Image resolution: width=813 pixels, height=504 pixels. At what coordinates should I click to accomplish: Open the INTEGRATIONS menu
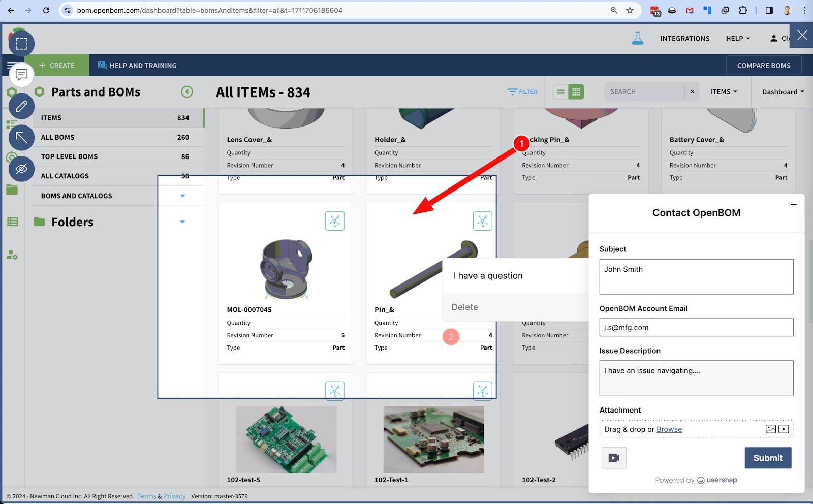point(684,39)
